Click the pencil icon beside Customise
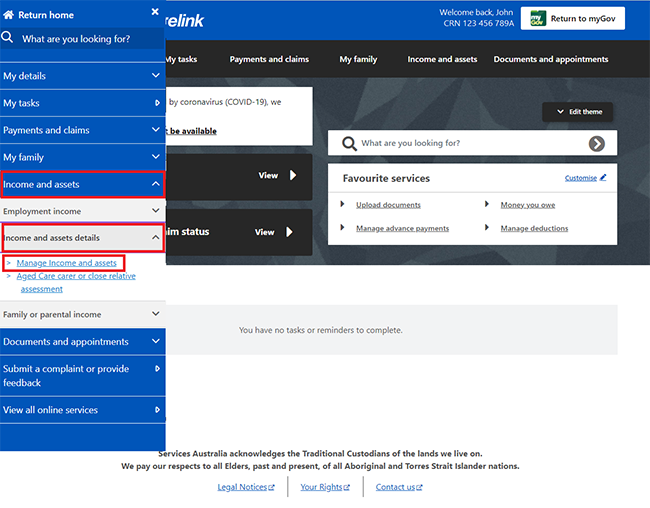Image resolution: width=650 pixels, height=508 pixels. pyautogui.click(x=603, y=178)
